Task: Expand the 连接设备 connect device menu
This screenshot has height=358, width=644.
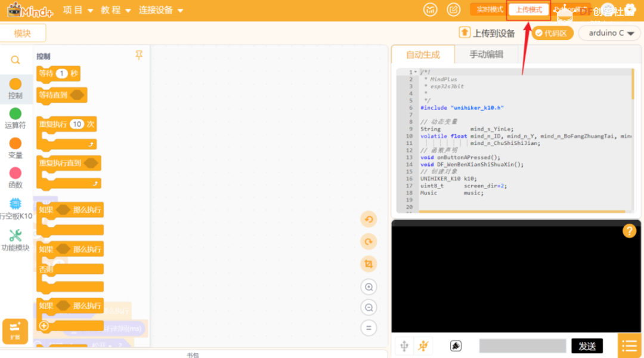Action: [x=160, y=10]
